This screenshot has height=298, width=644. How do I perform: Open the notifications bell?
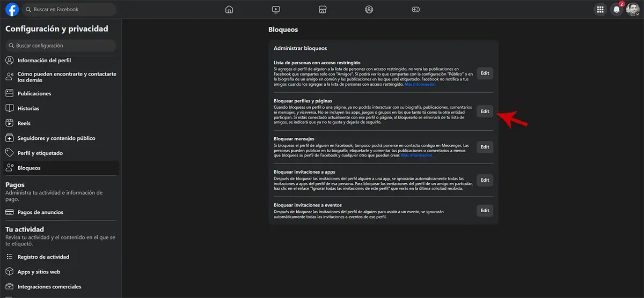pos(617,9)
